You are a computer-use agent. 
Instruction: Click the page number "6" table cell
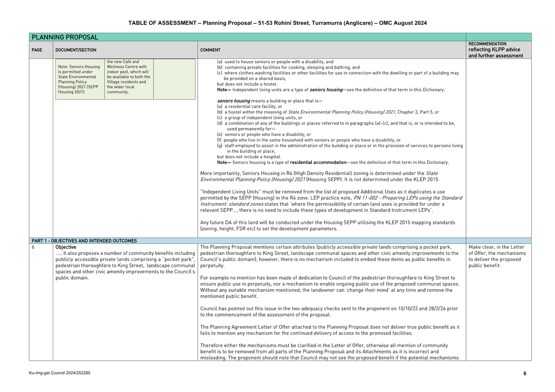tap(41, 302)
